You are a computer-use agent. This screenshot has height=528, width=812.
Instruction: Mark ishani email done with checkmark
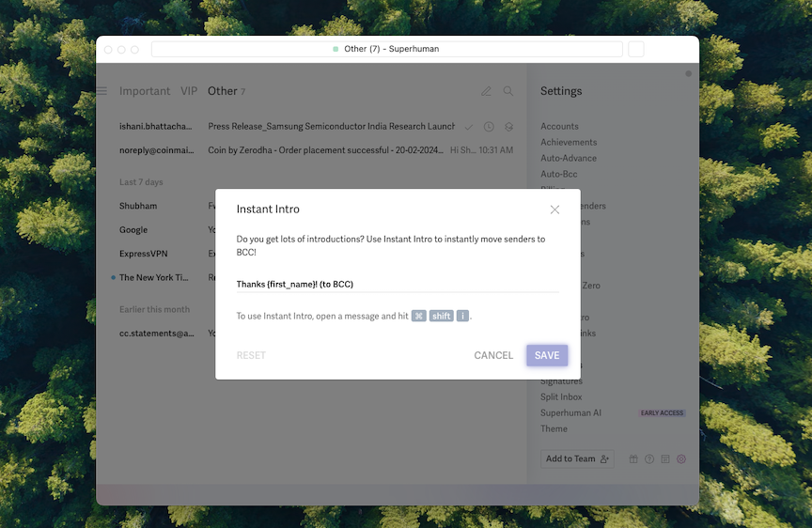[x=469, y=127]
